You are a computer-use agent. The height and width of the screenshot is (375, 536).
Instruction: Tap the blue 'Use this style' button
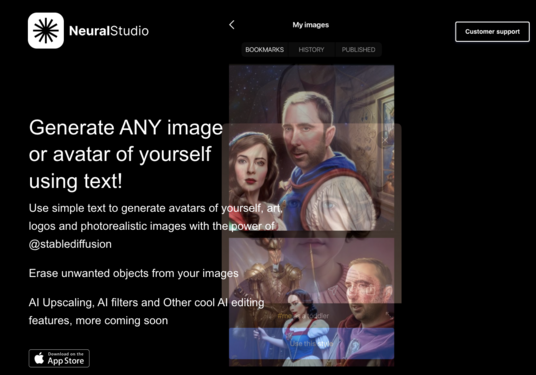point(311,343)
